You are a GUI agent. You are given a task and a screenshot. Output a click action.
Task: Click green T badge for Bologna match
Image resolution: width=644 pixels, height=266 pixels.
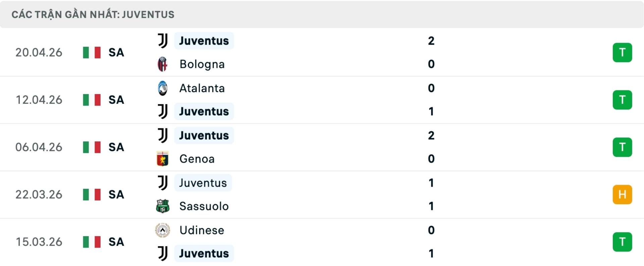pos(622,52)
